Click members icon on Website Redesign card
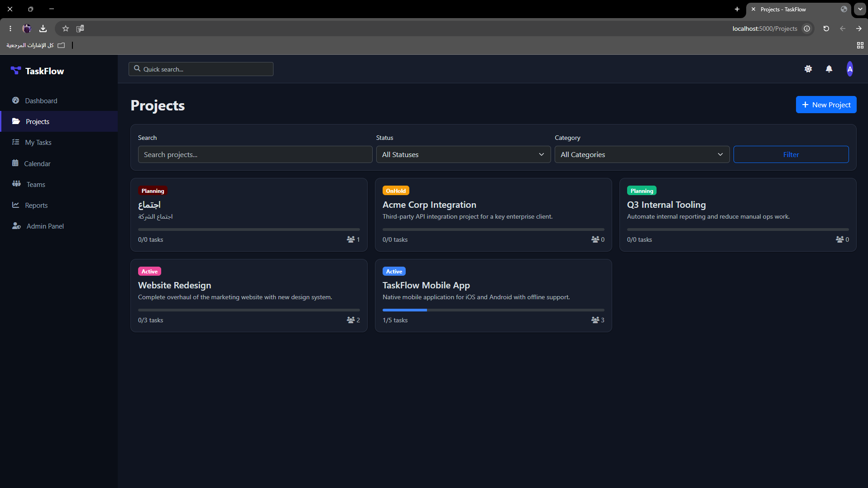868x488 pixels. [x=351, y=320]
